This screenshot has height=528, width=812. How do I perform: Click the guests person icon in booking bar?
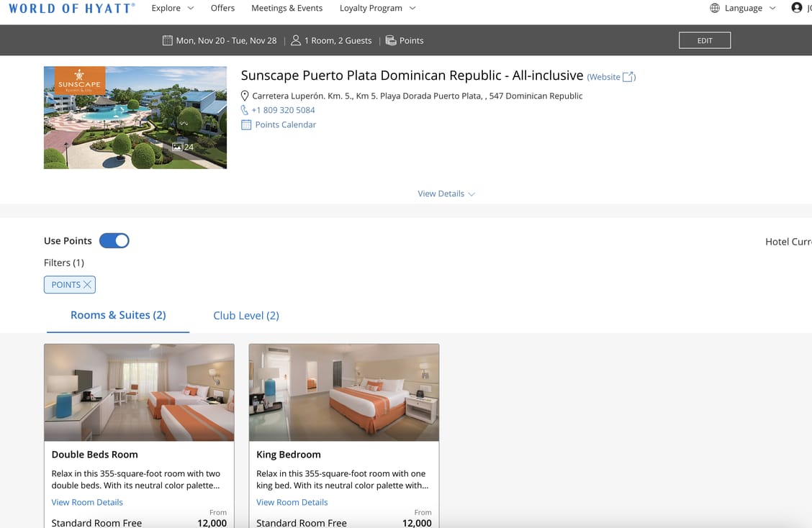295,40
